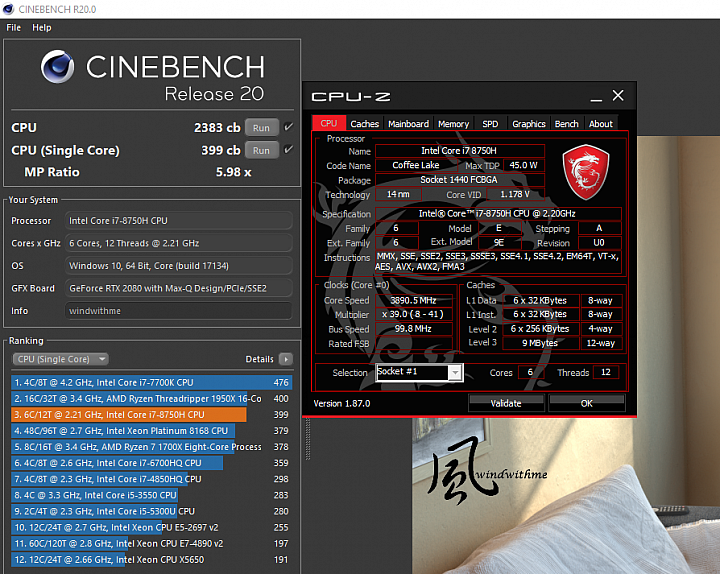Image resolution: width=720 pixels, height=574 pixels.
Task: Select ranking entry Core i7-4850HQ
Action: pyautogui.click(x=152, y=478)
